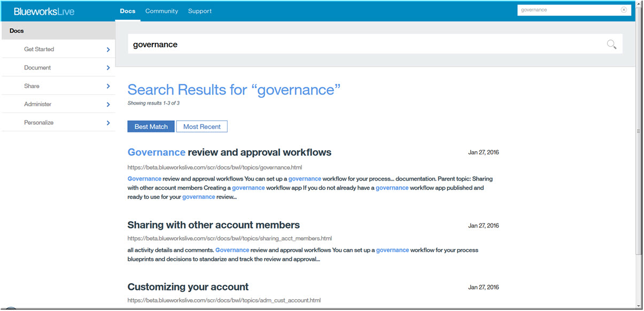Clear the top-right governance search box
This screenshot has height=311, width=644.
[624, 10]
